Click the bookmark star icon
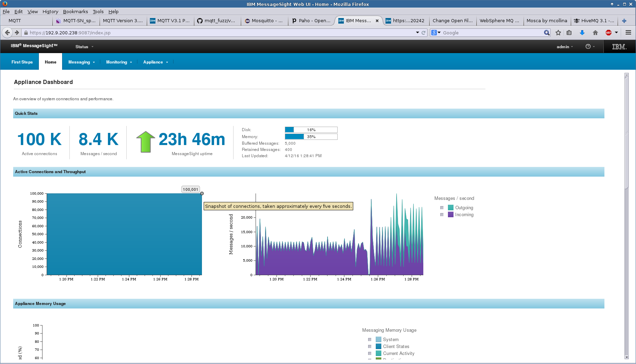The width and height of the screenshot is (636, 364). [558, 33]
